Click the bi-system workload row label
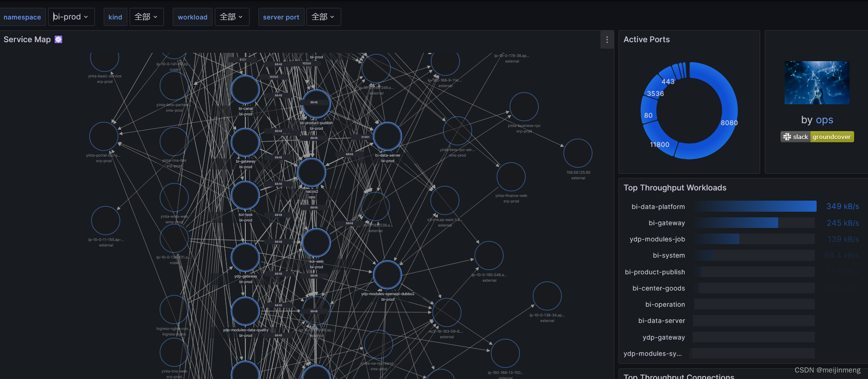The image size is (868, 379). [669, 255]
